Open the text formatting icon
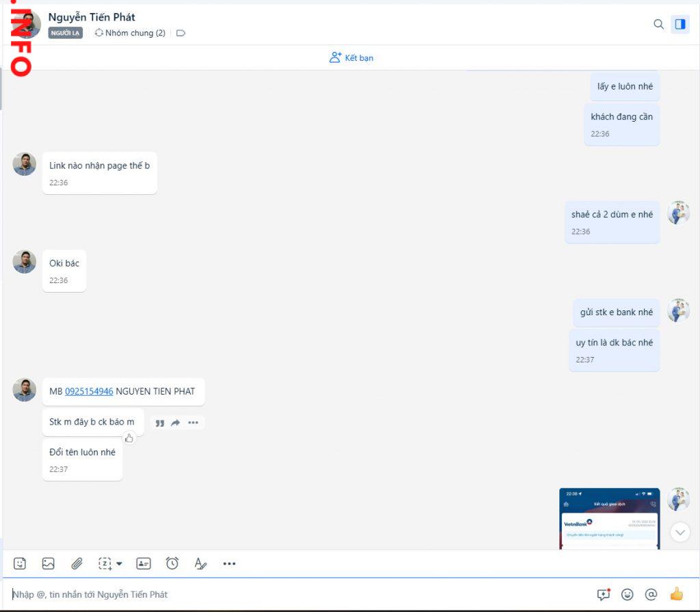700x612 pixels. 200,563
